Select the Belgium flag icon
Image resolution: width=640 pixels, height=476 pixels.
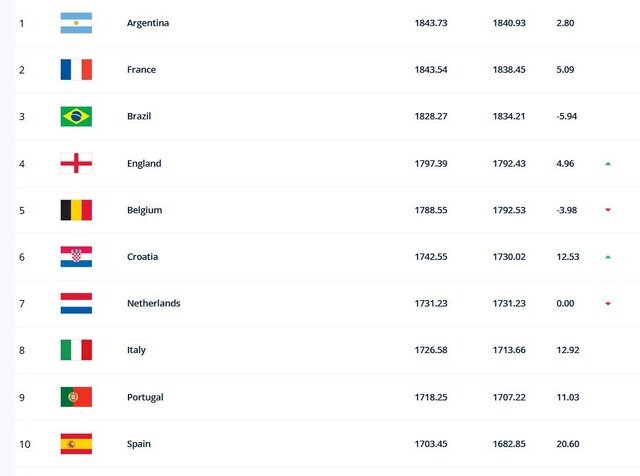click(76, 210)
